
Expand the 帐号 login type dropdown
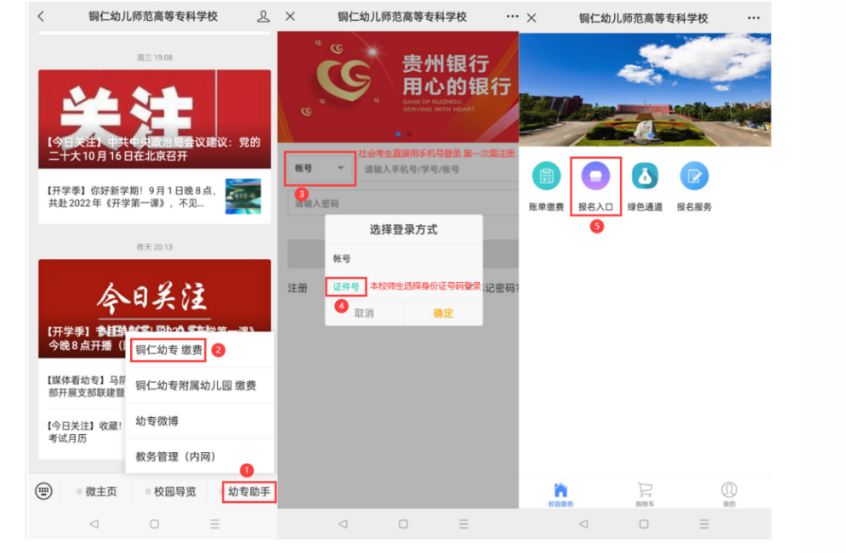pyautogui.click(x=320, y=169)
